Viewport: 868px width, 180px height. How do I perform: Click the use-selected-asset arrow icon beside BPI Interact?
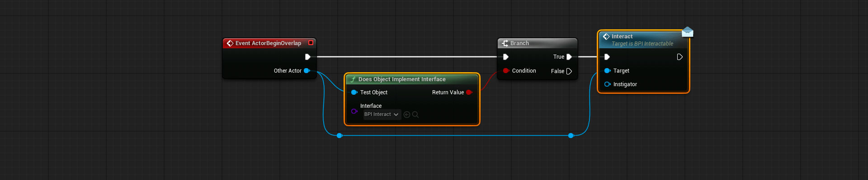point(406,115)
